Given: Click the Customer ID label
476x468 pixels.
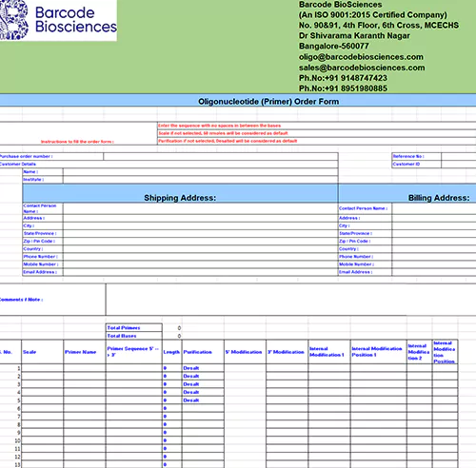Looking at the screenshot, I should click(x=407, y=165).
